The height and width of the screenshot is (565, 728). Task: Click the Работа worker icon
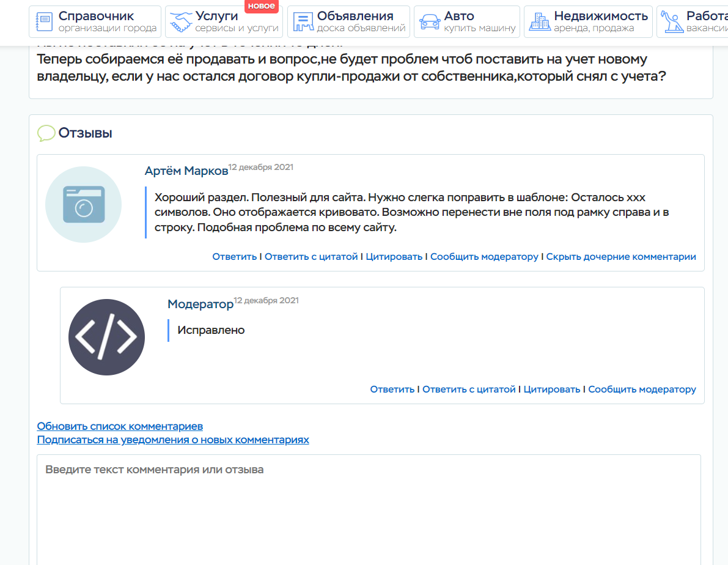coord(671,22)
